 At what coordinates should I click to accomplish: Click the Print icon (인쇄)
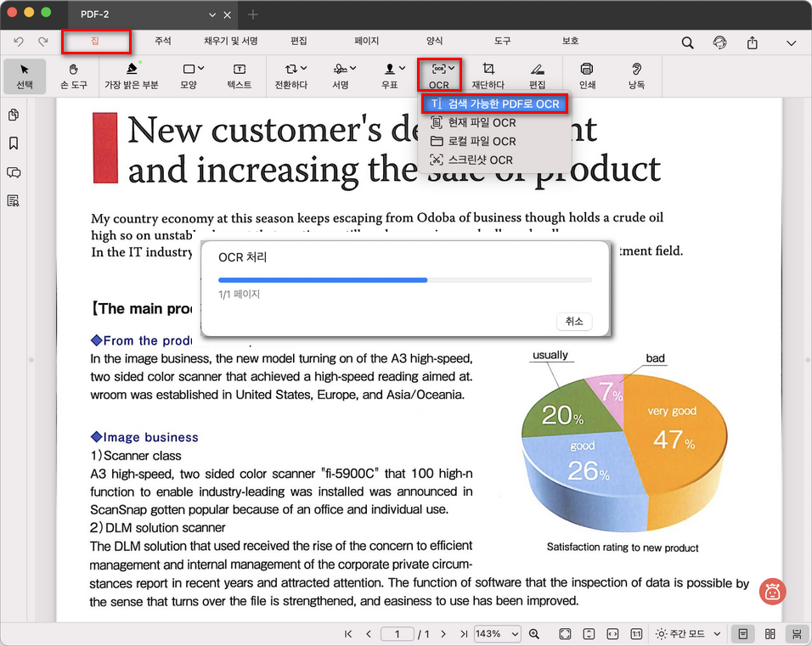point(587,75)
